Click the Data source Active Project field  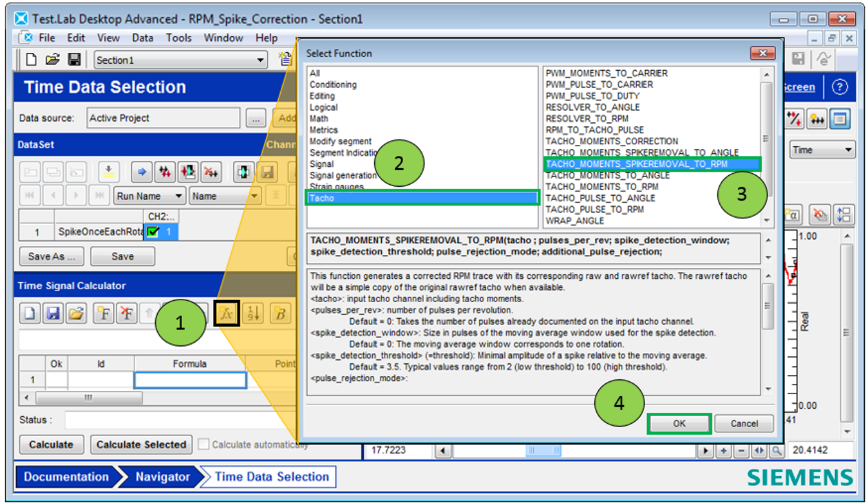(163, 118)
